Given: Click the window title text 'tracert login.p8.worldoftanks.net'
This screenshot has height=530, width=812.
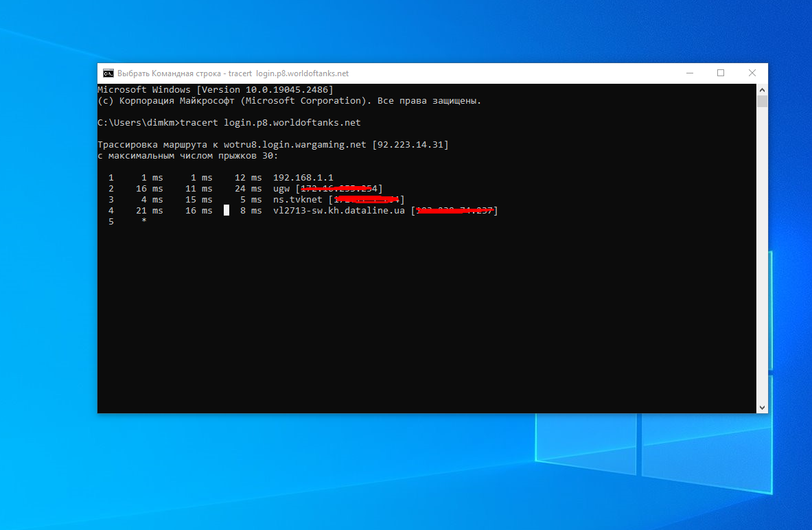Looking at the screenshot, I should 288,73.
